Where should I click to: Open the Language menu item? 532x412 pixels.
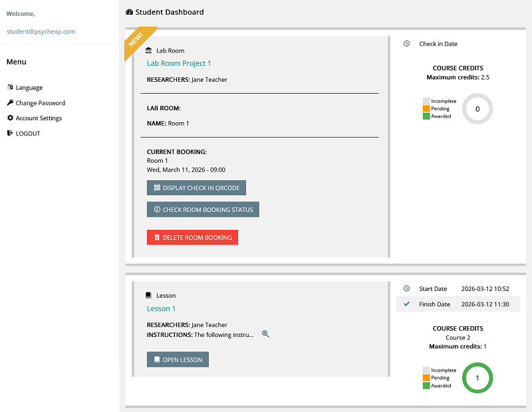click(x=29, y=88)
